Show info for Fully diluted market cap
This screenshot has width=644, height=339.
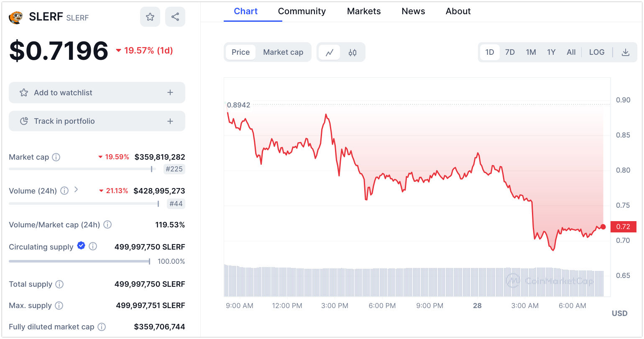[x=102, y=327]
